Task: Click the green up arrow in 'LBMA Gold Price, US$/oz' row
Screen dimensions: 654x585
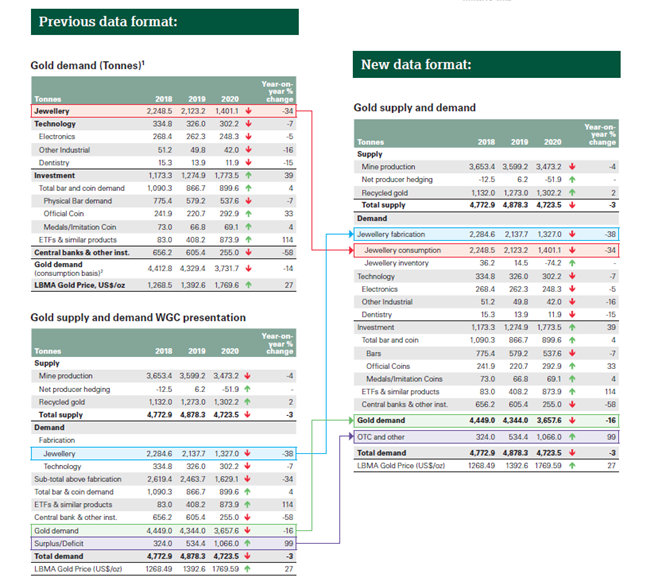Action: pyautogui.click(x=249, y=285)
